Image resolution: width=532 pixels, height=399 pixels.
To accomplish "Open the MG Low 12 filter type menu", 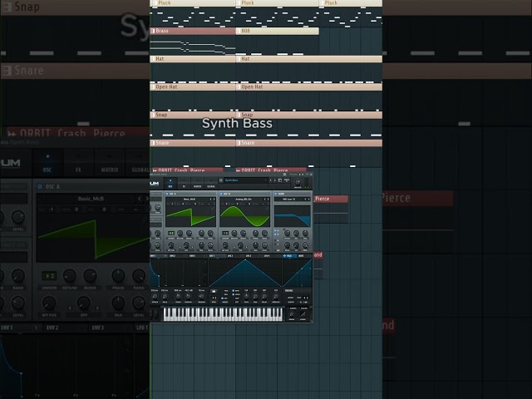I will click(x=288, y=199).
